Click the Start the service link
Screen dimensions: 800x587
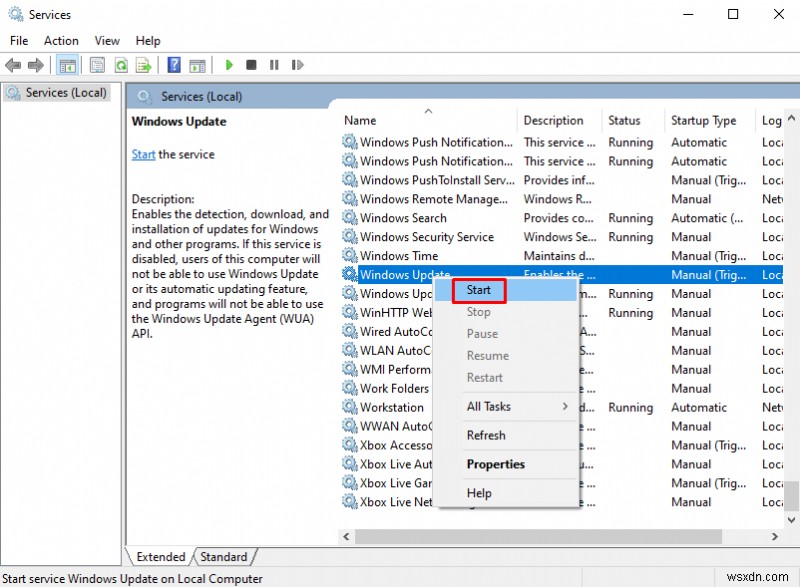point(143,155)
